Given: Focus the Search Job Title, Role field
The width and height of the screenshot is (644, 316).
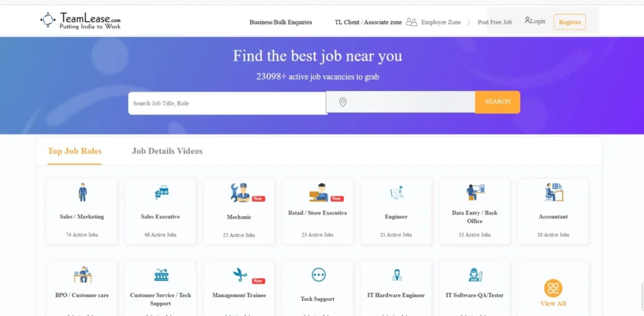Looking at the screenshot, I should 227,103.
